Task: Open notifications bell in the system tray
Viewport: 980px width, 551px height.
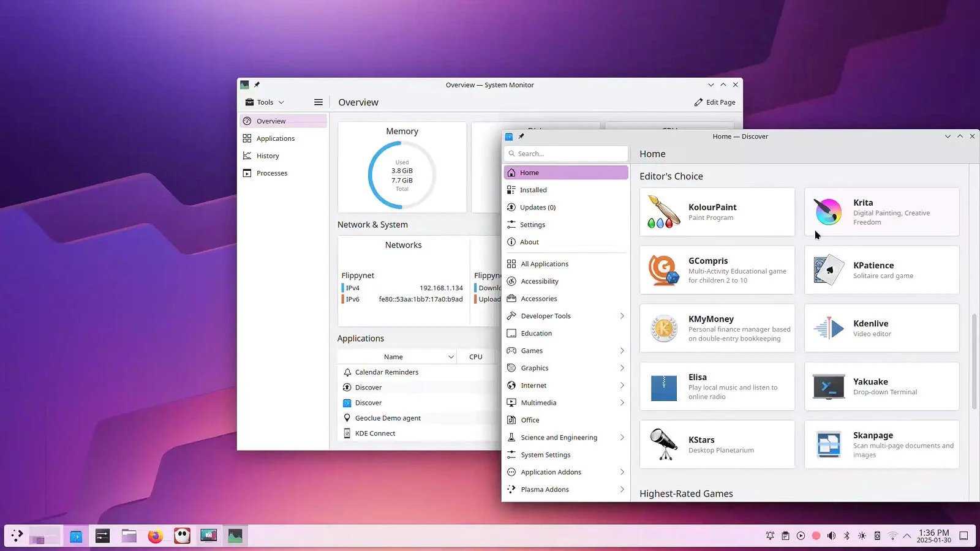Action: pyautogui.click(x=770, y=536)
